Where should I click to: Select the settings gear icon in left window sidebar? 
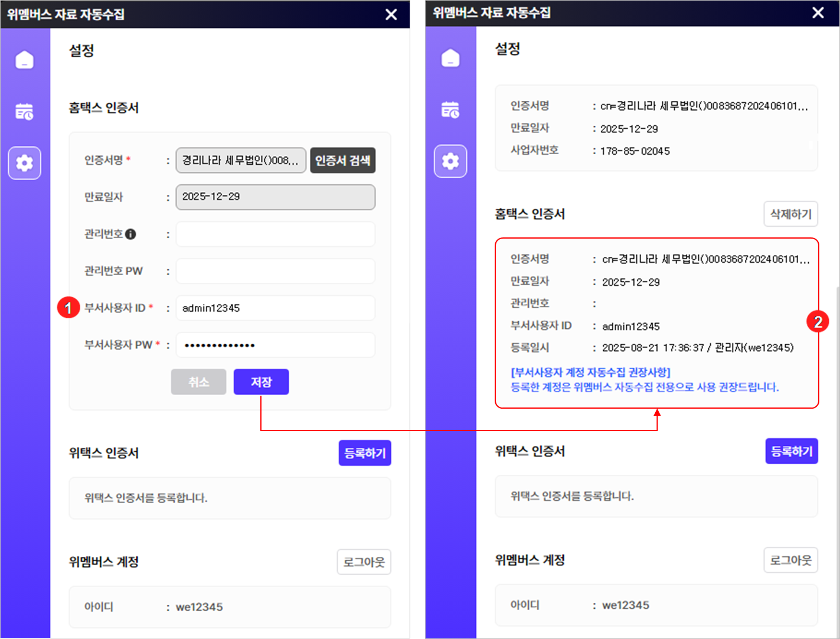tap(25, 162)
